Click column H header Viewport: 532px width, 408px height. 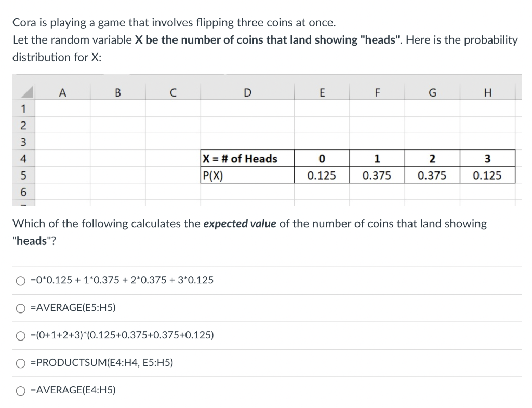487,92
